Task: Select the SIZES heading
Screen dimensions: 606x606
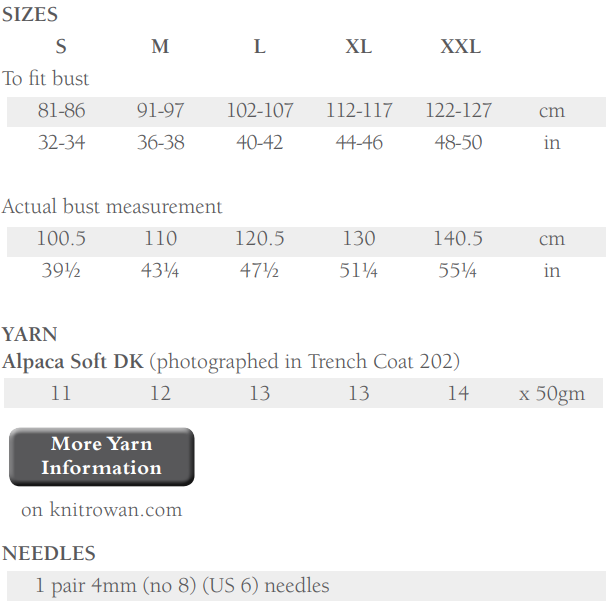Action: [30, 15]
